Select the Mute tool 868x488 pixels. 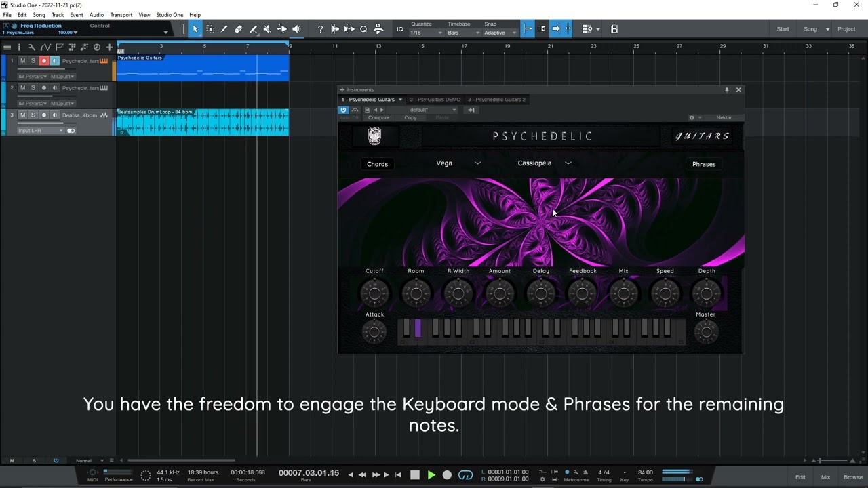pos(267,29)
